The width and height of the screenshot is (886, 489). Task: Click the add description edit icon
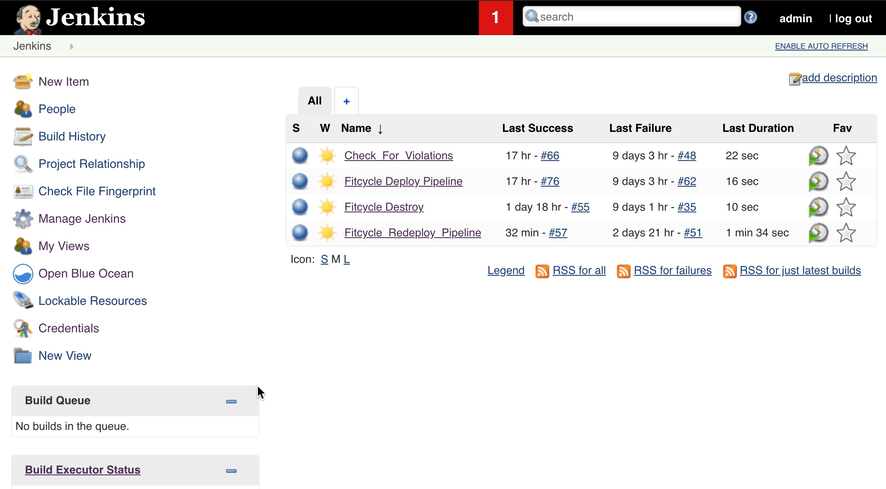[794, 79]
